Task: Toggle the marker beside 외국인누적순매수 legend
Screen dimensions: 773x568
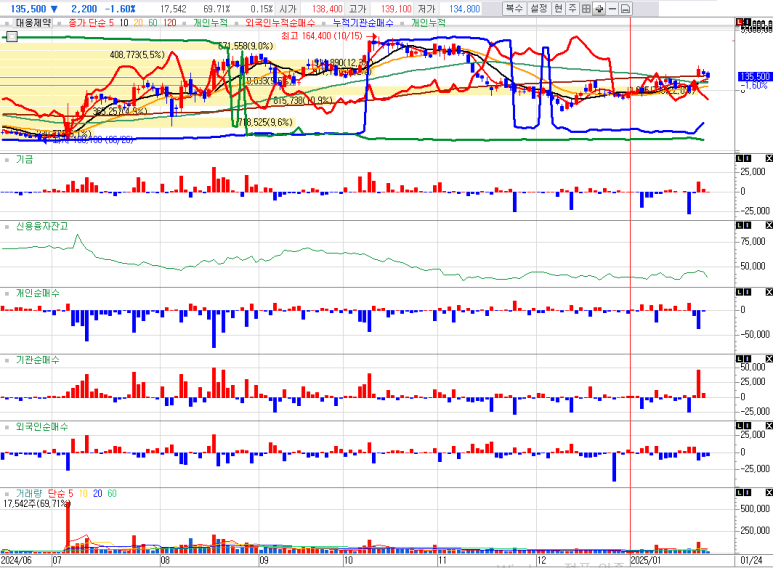Action: point(237,23)
